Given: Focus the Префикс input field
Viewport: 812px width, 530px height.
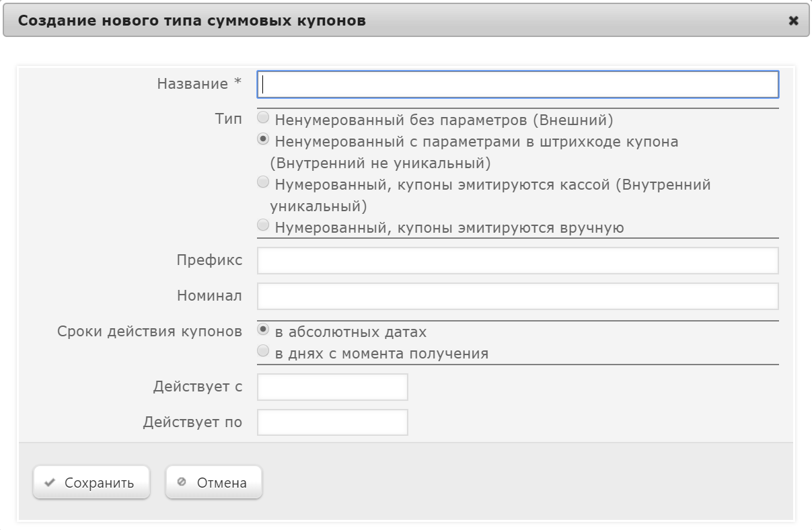Looking at the screenshot, I should 518,260.
